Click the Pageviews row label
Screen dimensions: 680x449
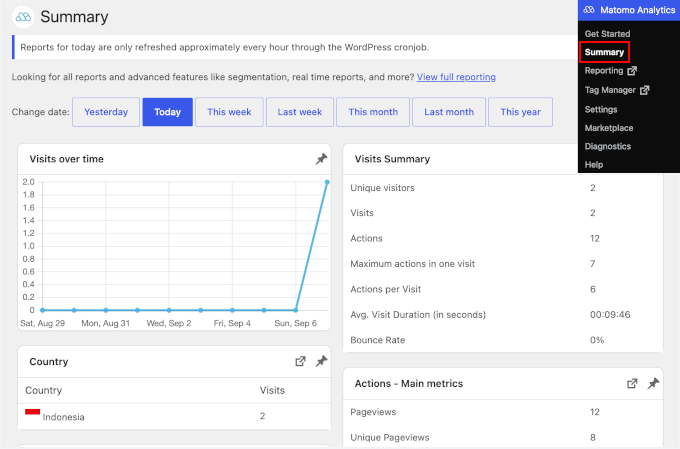tap(373, 412)
